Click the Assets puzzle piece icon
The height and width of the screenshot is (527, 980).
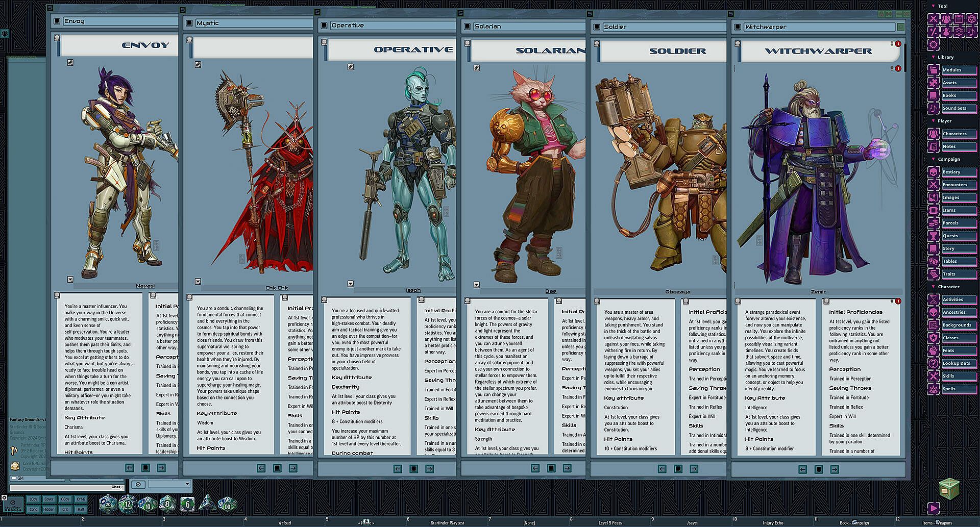(934, 83)
